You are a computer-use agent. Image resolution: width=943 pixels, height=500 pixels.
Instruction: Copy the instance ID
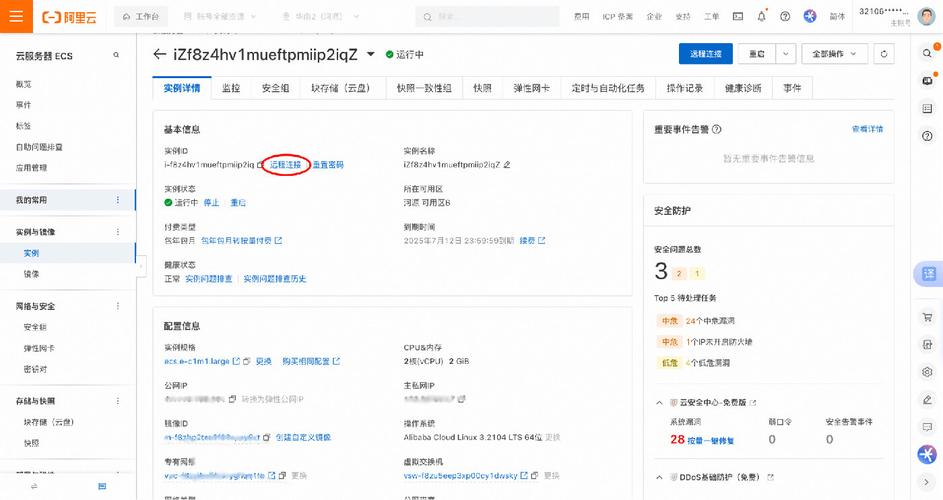pyautogui.click(x=260, y=165)
